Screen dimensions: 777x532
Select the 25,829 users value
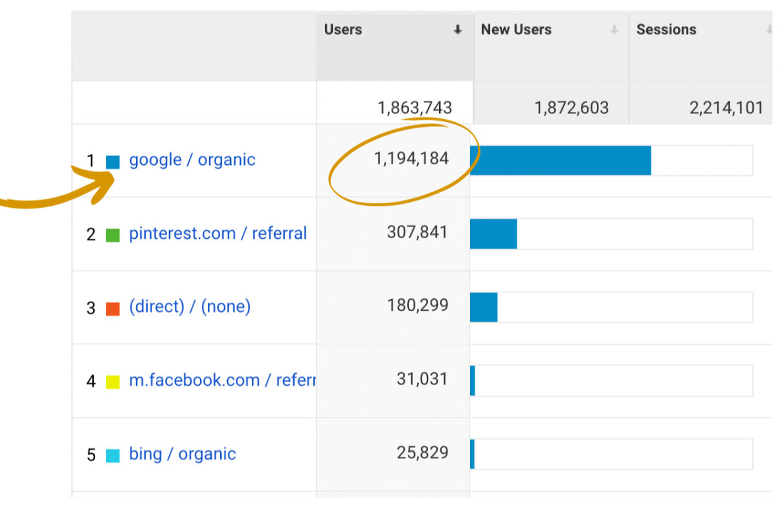[422, 452]
